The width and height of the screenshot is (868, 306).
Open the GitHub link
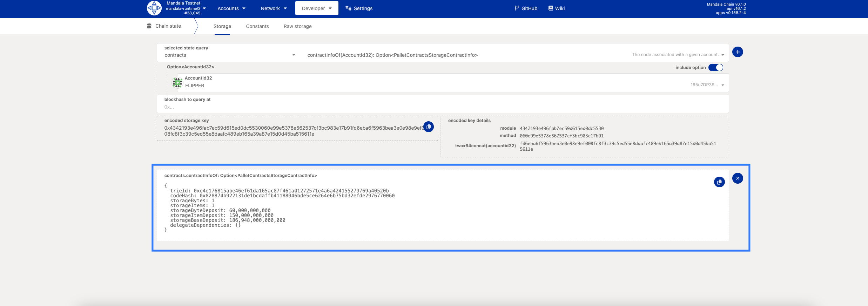526,8
